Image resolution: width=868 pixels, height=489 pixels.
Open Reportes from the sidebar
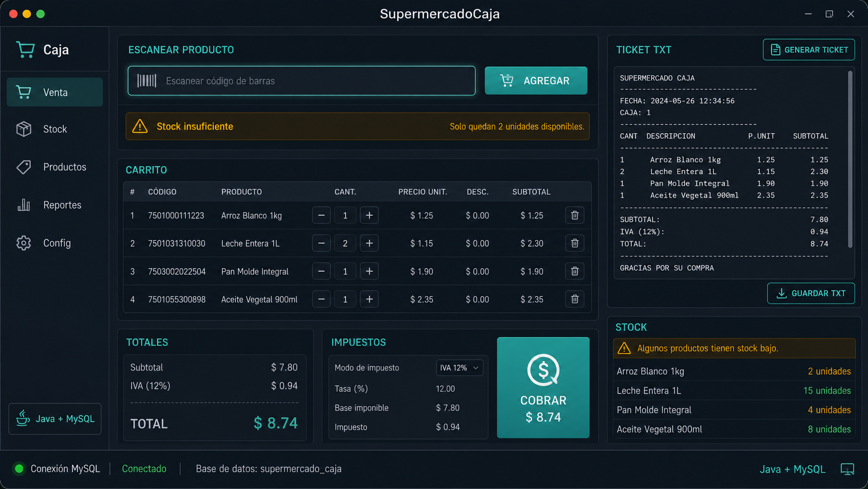(55, 205)
